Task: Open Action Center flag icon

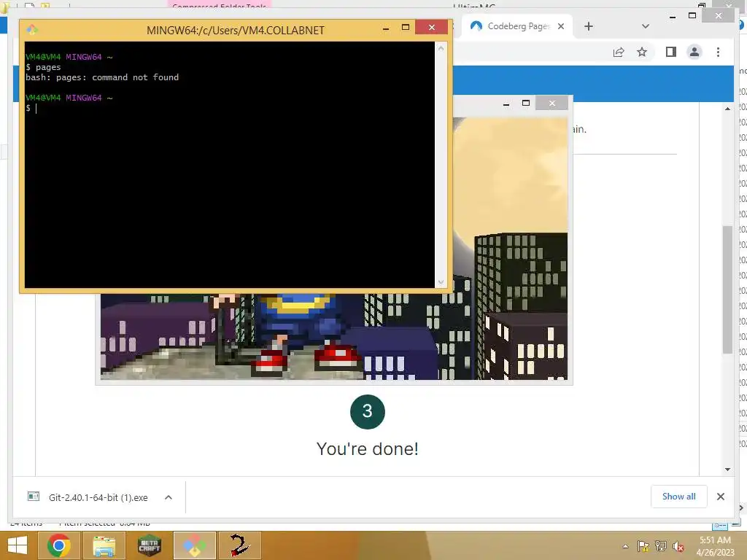Action: click(643, 546)
